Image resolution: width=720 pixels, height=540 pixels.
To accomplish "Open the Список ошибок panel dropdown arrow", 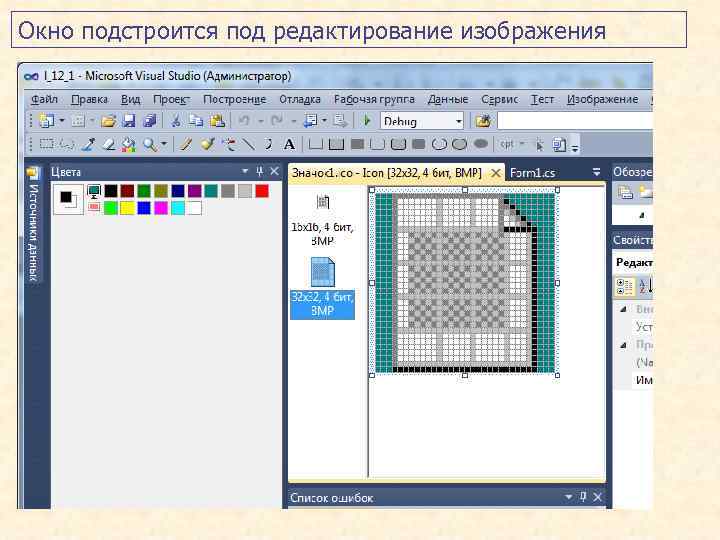I will click(x=568, y=497).
